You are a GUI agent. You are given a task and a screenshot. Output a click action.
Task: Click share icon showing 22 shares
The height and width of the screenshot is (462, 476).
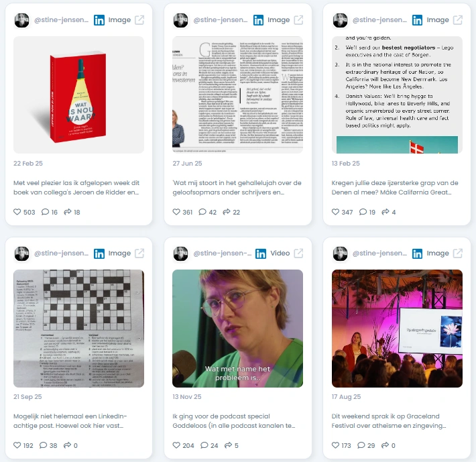coord(227,212)
